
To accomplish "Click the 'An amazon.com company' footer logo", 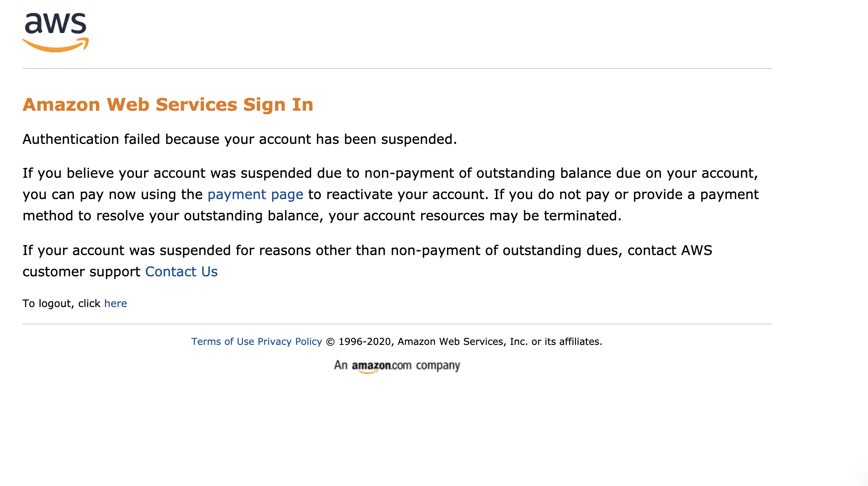I will (x=397, y=366).
